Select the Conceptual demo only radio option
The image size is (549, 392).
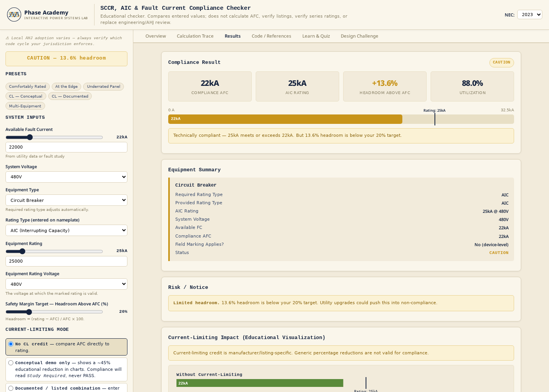point(11,363)
